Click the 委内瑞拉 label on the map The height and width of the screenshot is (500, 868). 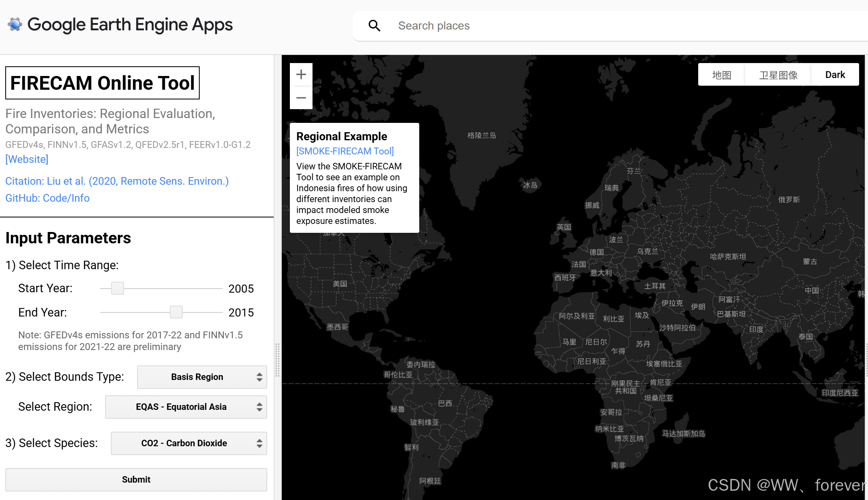coord(421,365)
